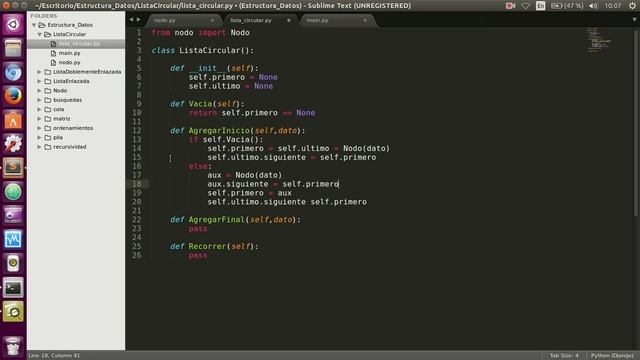The image size is (640, 360).
Task: Click 'Line 18, Column 41' status text
Action: point(54,356)
